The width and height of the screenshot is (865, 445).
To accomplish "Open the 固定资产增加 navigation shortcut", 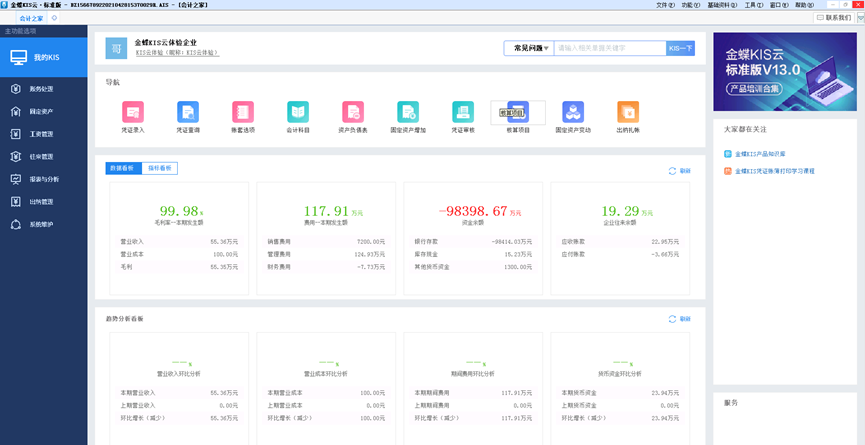I will click(x=408, y=117).
